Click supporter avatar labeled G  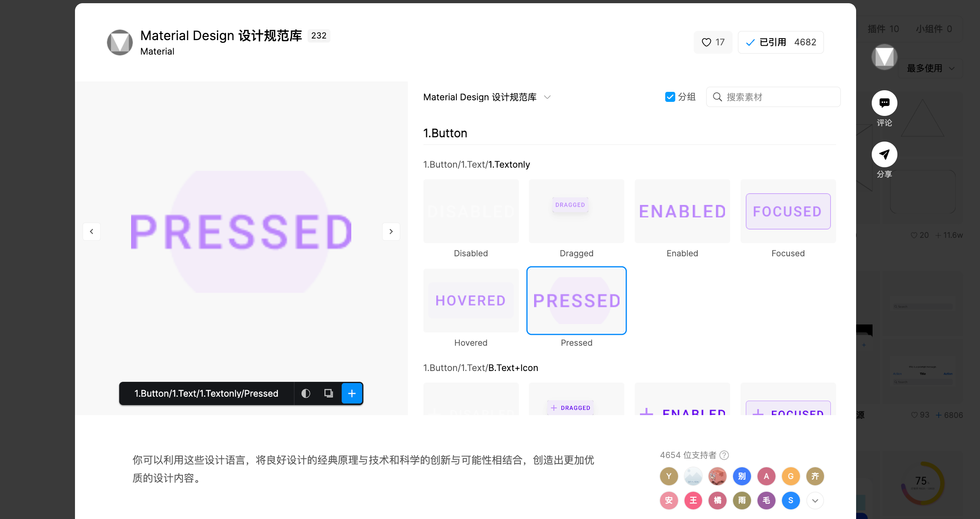pyautogui.click(x=791, y=476)
